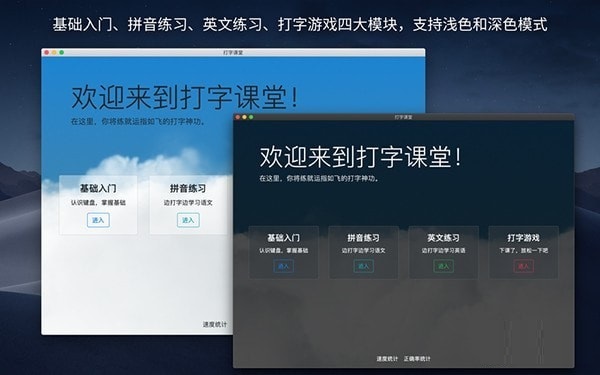Click 边打字边学习英语 subtitle in dark window
The width and height of the screenshot is (600, 375).
click(443, 251)
